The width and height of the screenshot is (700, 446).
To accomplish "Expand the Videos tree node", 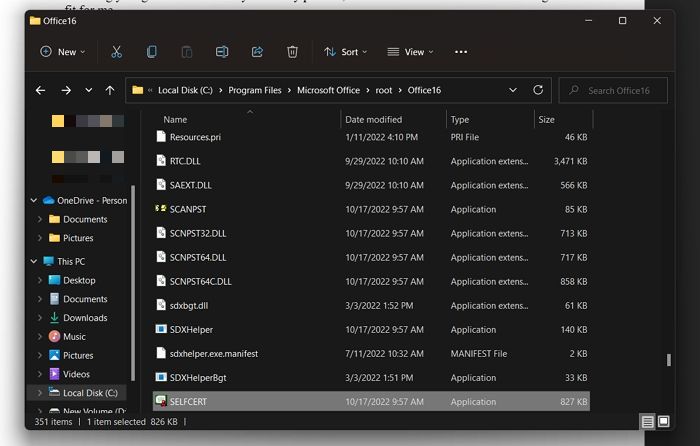I will click(40, 374).
